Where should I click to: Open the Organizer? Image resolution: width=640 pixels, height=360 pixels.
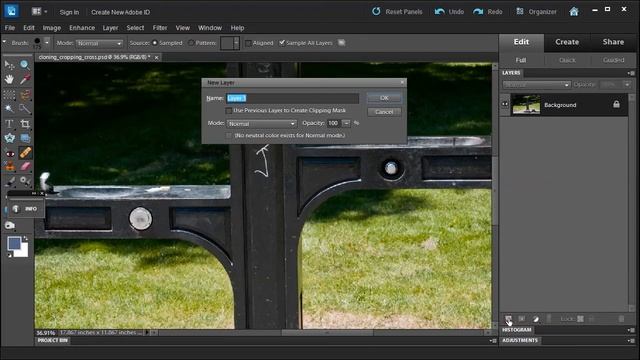pos(536,12)
